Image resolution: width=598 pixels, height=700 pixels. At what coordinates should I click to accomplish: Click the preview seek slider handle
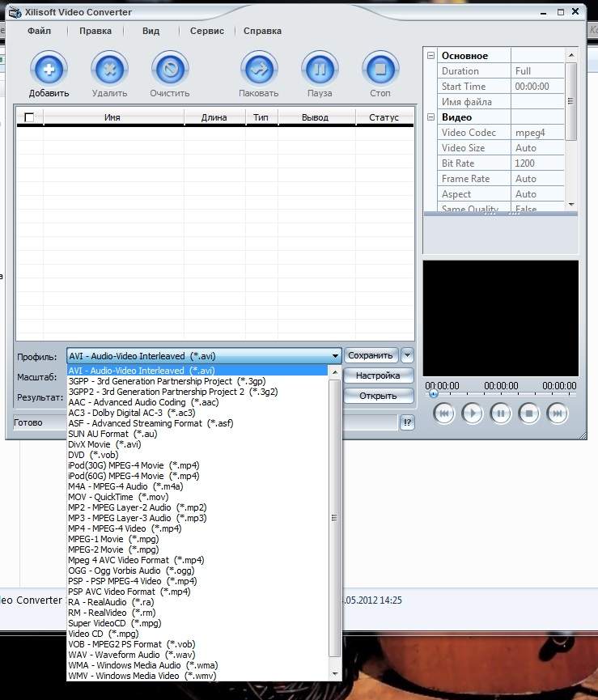[433, 394]
